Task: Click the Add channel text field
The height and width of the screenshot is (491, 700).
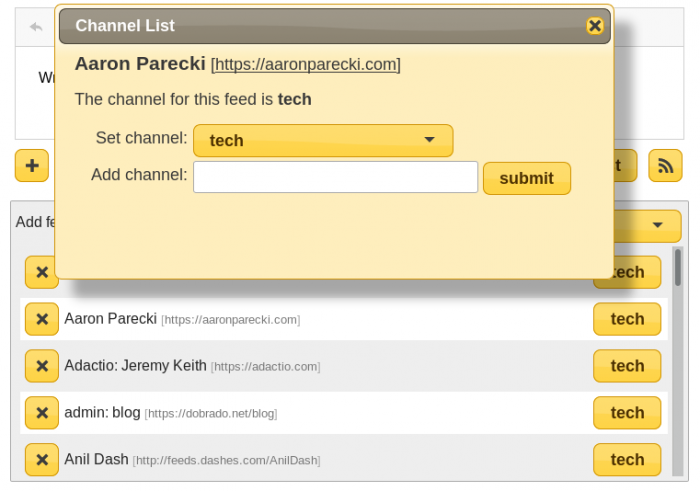Action: click(335, 177)
